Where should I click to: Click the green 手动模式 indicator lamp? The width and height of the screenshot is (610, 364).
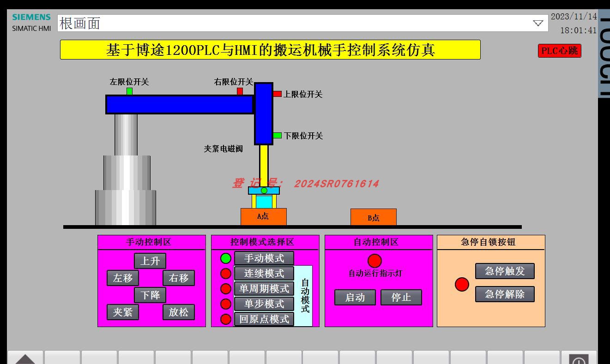point(226,258)
